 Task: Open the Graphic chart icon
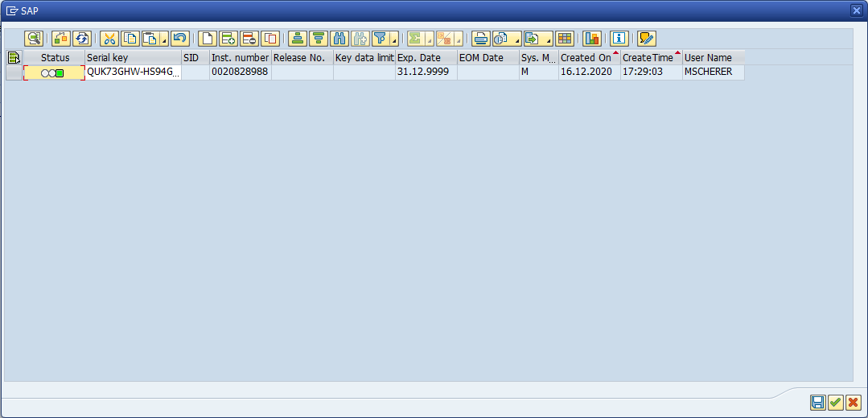point(592,38)
